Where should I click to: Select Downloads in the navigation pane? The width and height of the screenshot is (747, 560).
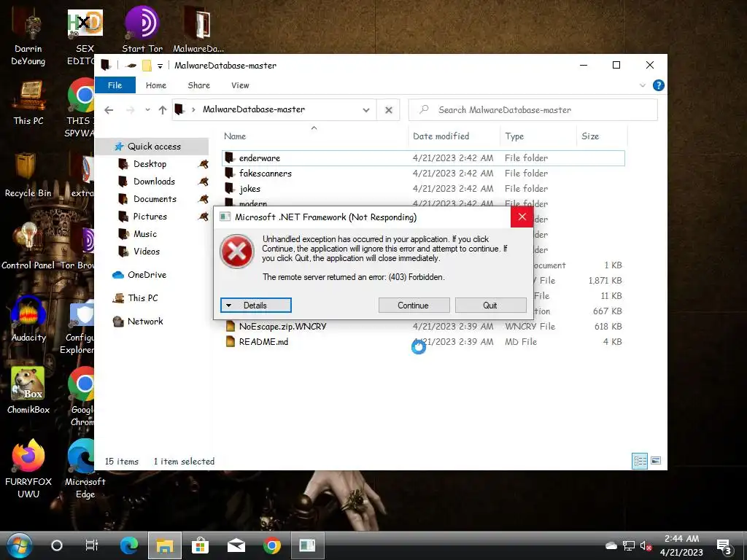[x=154, y=182]
